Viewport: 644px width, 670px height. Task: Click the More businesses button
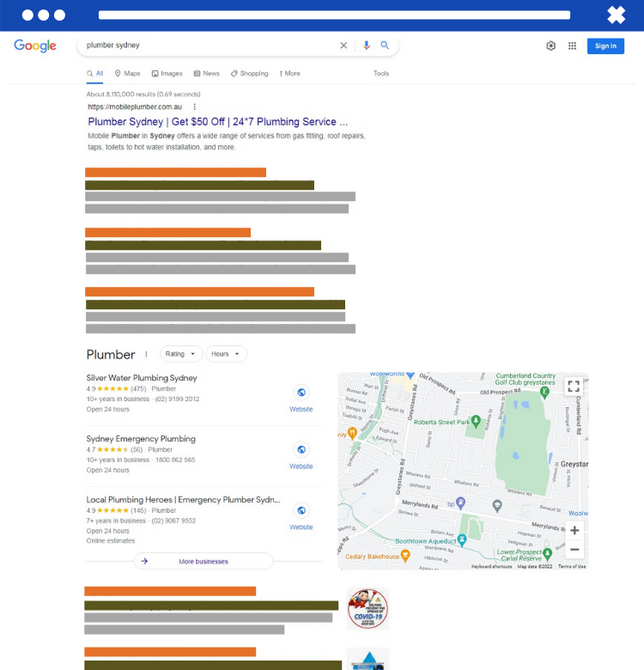click(204, 561)
